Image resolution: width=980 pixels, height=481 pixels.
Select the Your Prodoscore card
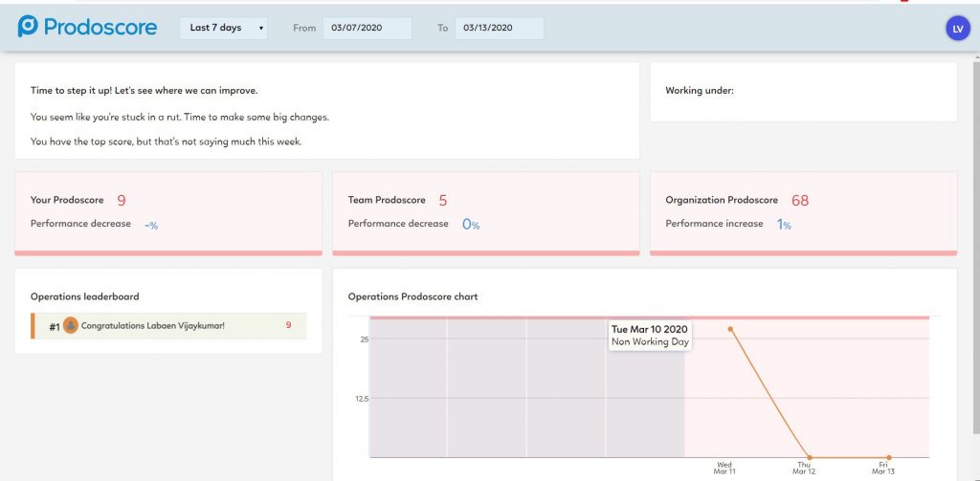168,213
